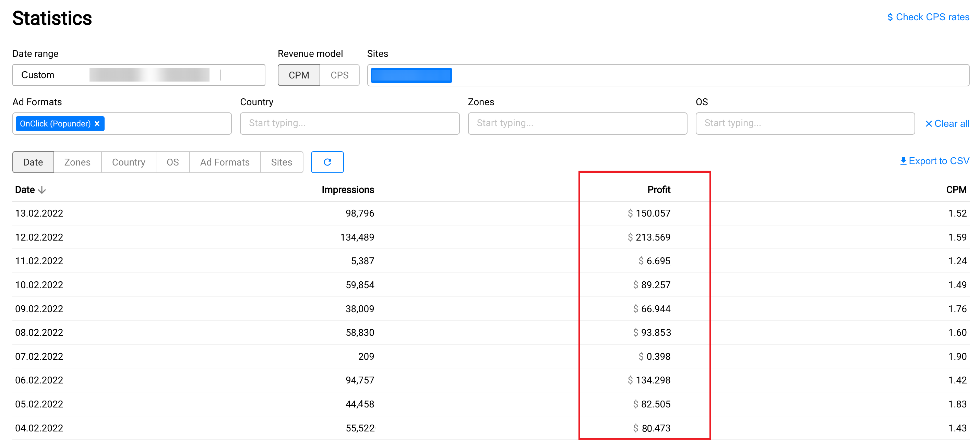
Task: Open Check CPS rates link
Action: (x=928, y=17)
